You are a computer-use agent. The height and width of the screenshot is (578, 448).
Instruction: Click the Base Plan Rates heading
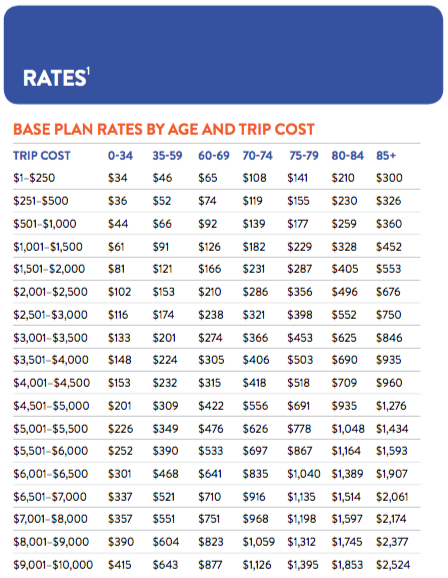click(164, 129)
